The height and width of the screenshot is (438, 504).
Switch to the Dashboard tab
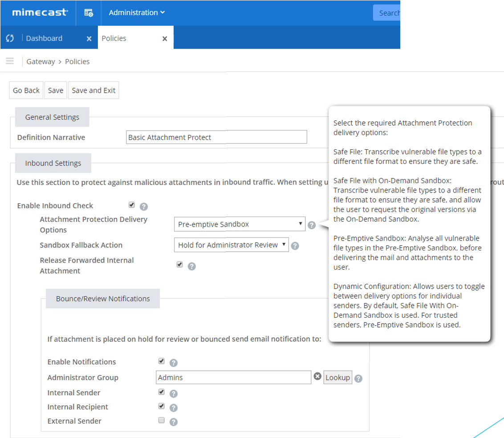point(44,38)
